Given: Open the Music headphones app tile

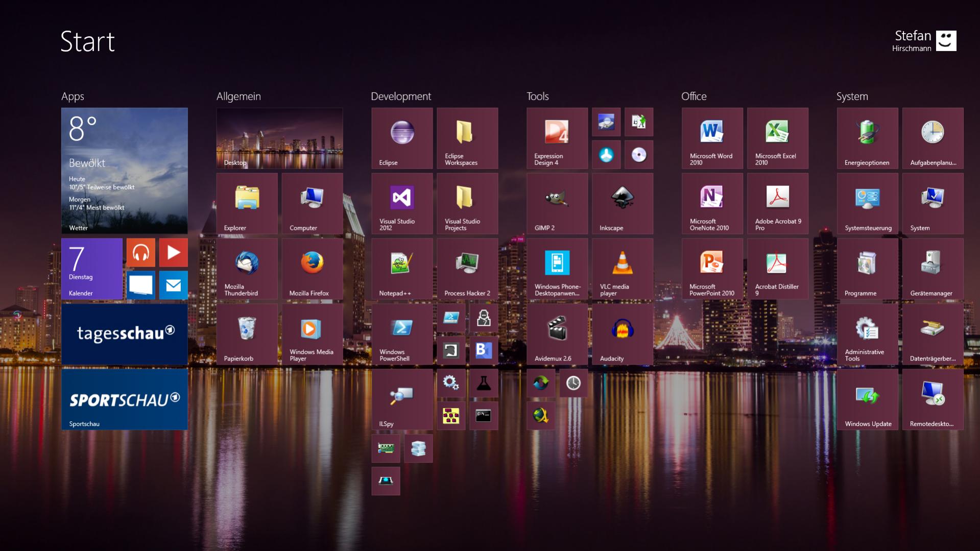Looking at the screenshot, I should coord(140,252).
